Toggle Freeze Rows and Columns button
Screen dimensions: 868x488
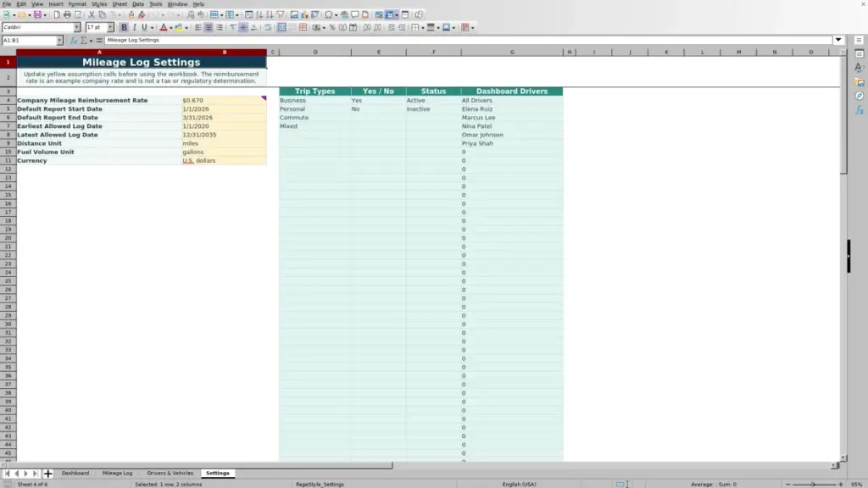[x=390, y=15]
